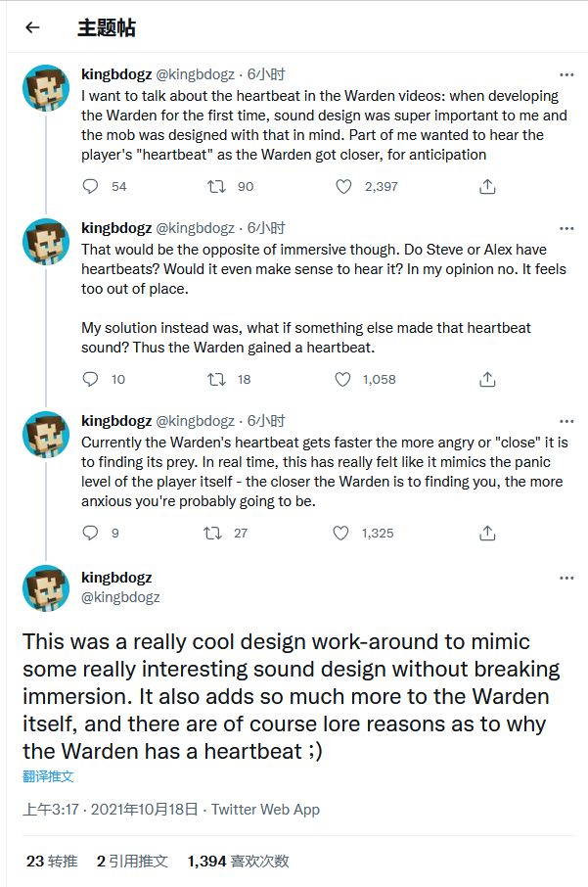Screen dimensions: 588x887
Task: Click the back arrow beside 主题帖
Action: click(x=32, y=27)
